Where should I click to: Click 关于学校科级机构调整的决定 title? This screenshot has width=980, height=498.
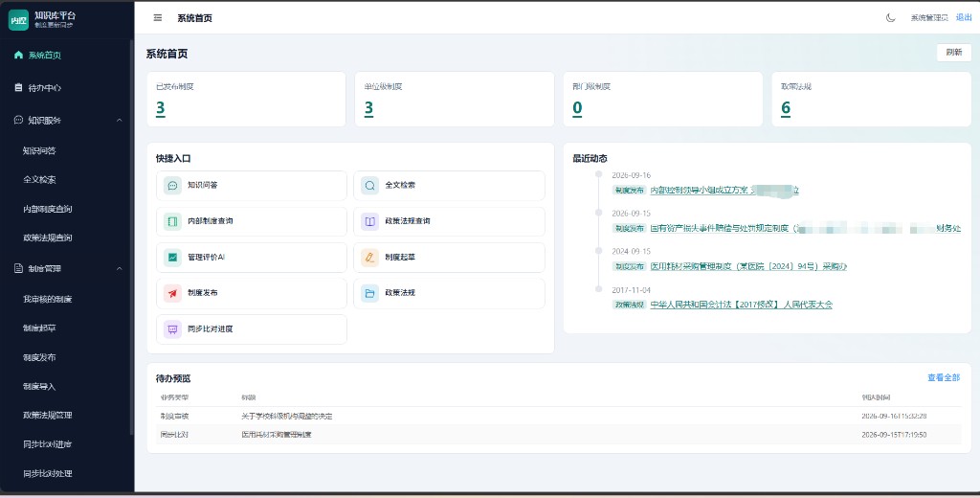point(287,416)
